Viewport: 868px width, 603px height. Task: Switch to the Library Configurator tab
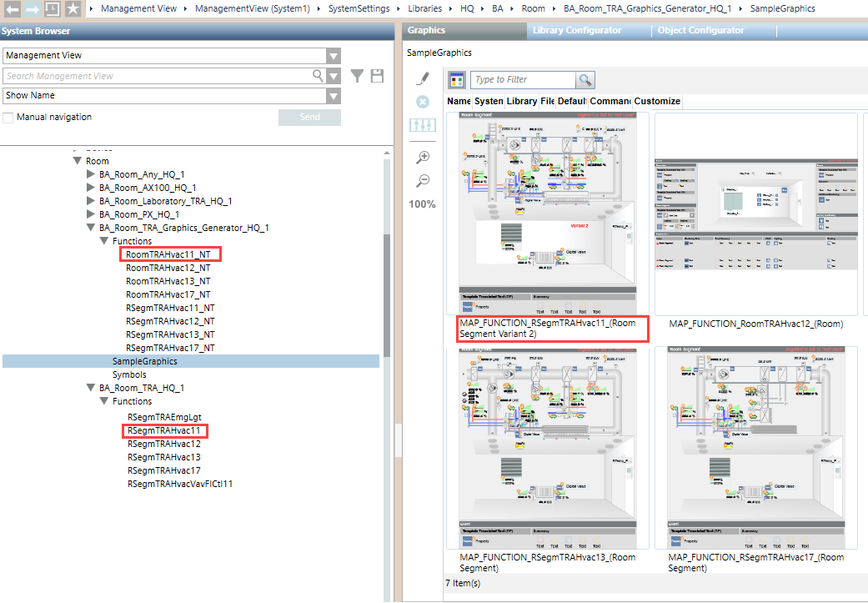coord(576,31)
